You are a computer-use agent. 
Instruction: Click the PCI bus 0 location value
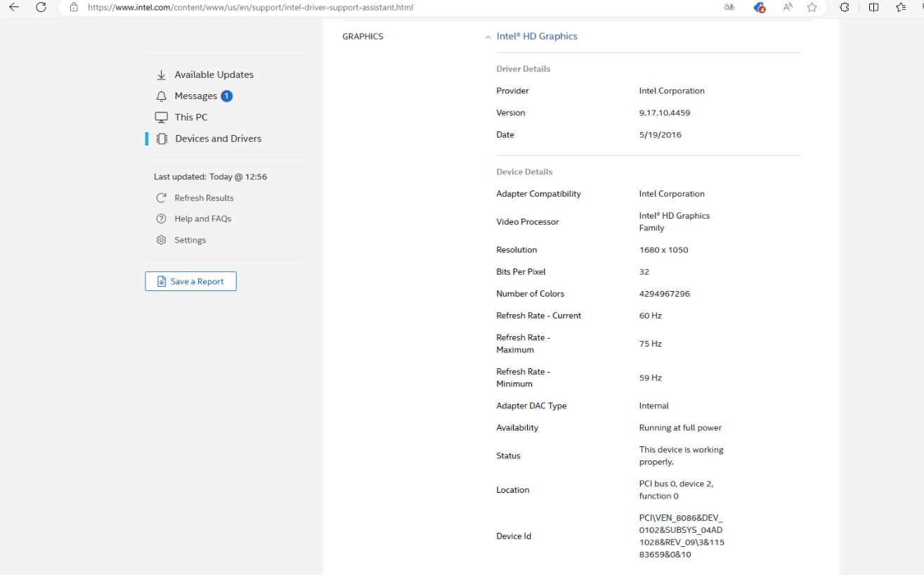pos(676,489)
